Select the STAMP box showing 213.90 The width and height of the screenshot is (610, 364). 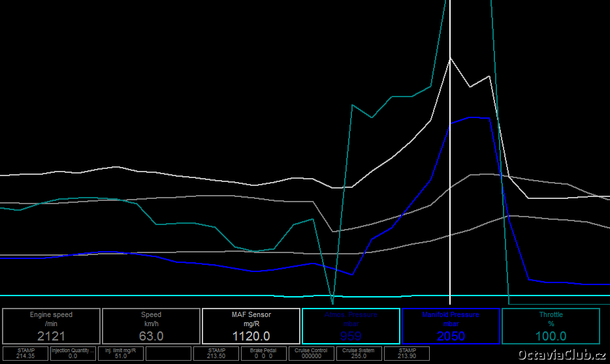(x=407, y=354)
